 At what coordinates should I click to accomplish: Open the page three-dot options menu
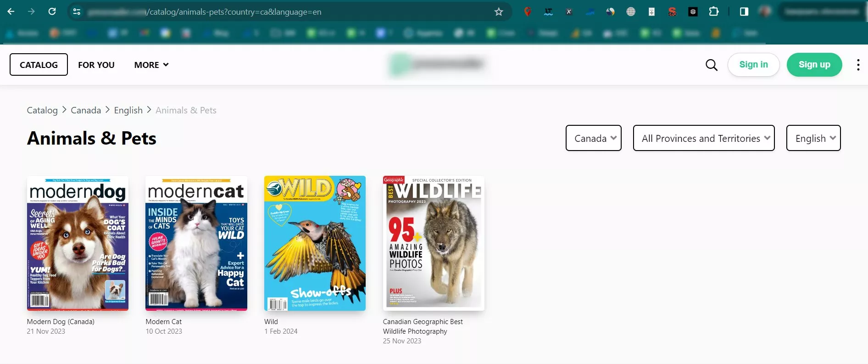click(858, 65)
